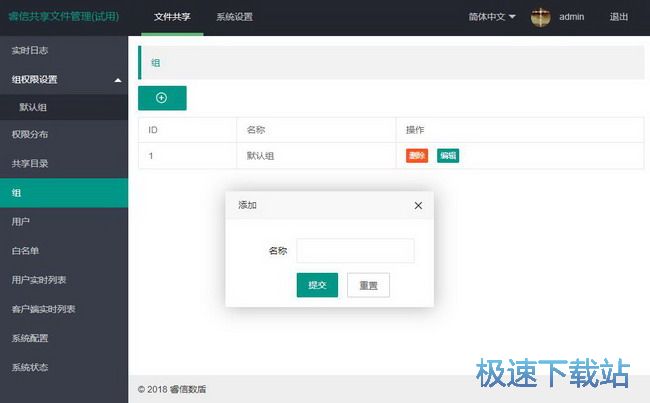Close the 添加 dialog with X
Screen dimensions: 650x403
coord(418,205)
